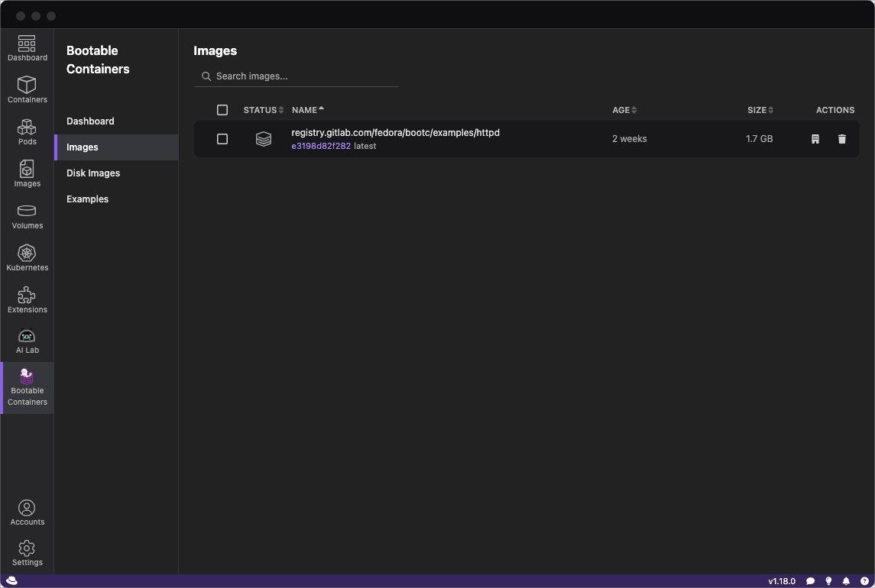The image size is (875, 588).
Task: Check the httpd image row checkbox
Action: (222, 139)
